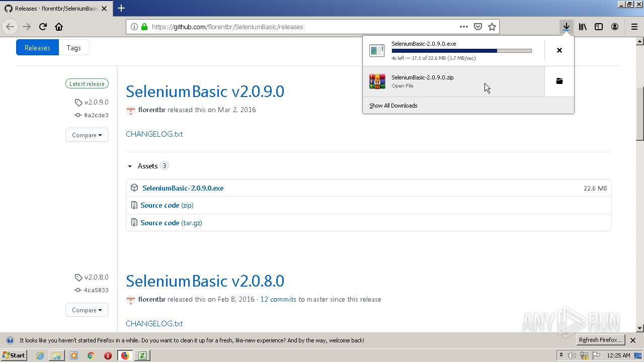The height and width of the screenshot is (362, 644).
Task: Reload the page with the refresh icon
Action: (43, 27)
